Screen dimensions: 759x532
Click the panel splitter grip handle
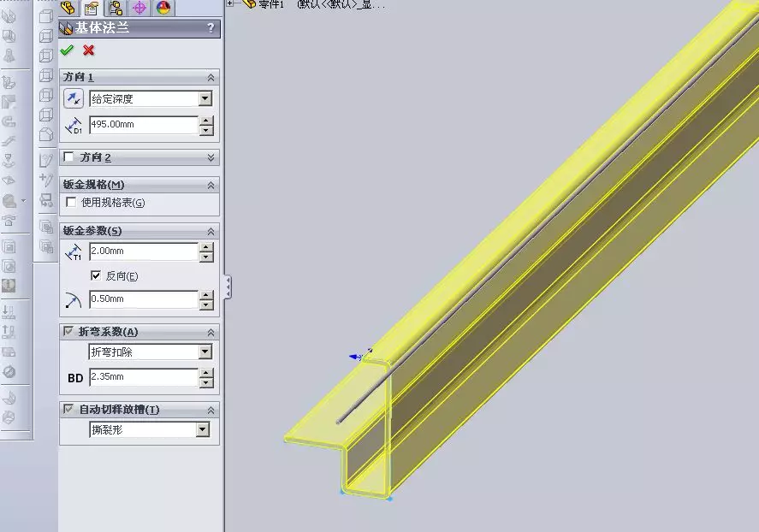click(x=227, y=287)
